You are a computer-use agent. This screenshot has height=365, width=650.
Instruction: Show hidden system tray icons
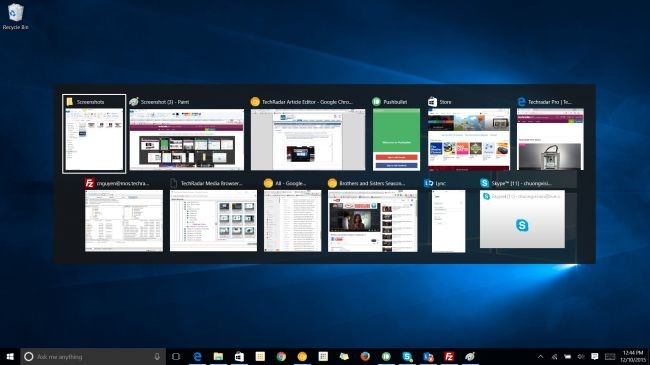541,356
